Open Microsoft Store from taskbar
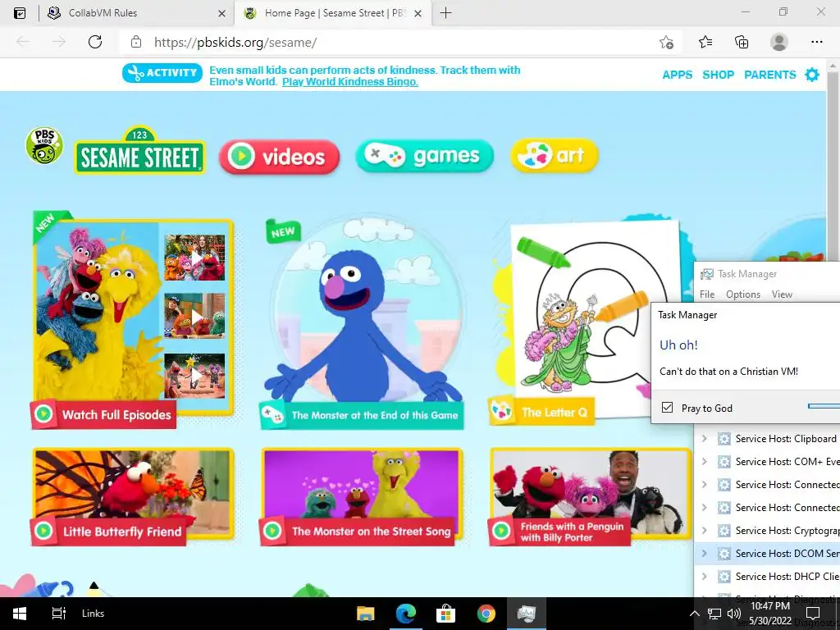This screenshot has width=840, height=630. pos(445,614)
